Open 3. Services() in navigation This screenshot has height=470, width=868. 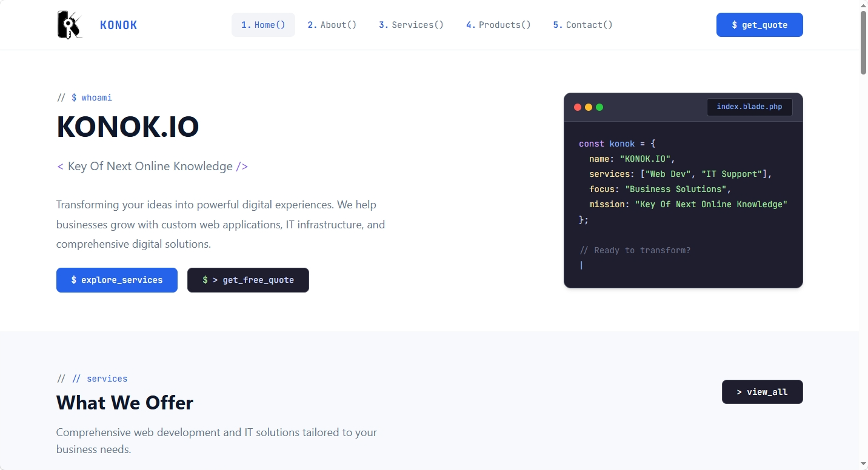click(411, 25)
